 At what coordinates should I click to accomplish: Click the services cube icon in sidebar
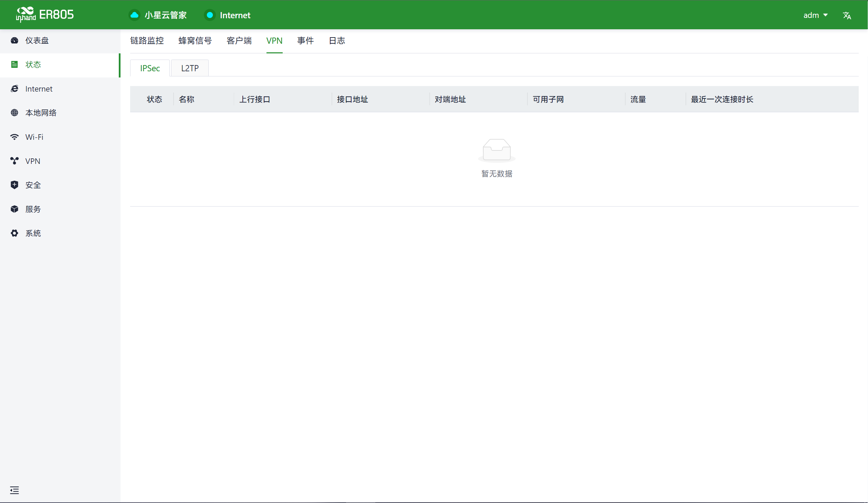point(14,209)
